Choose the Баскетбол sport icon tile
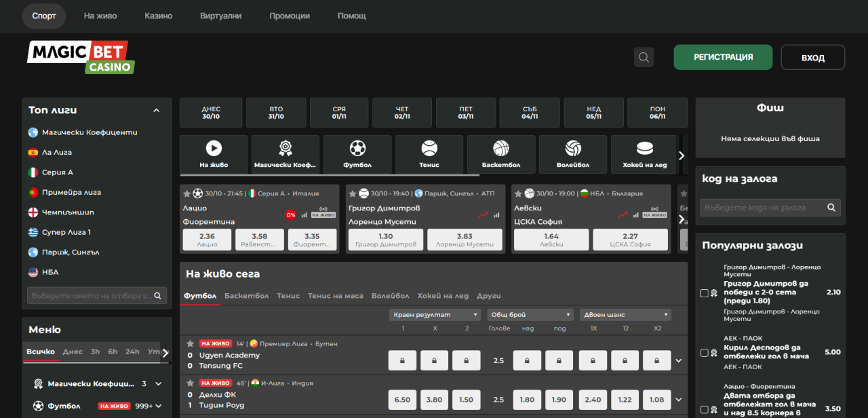The height and width of the screenshot is (418, 868). click(x=501, y=154)
